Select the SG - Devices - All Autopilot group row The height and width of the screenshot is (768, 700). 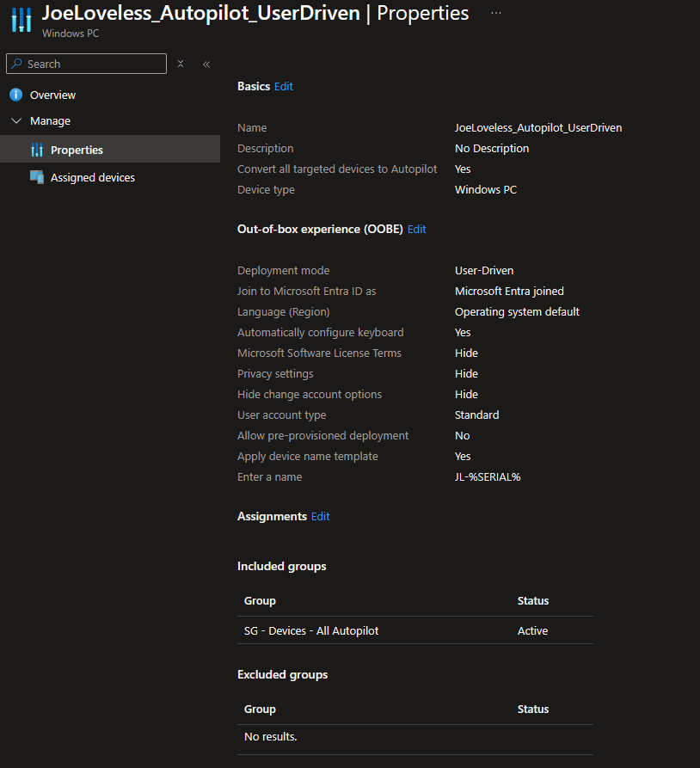click(x=311, y=630)
